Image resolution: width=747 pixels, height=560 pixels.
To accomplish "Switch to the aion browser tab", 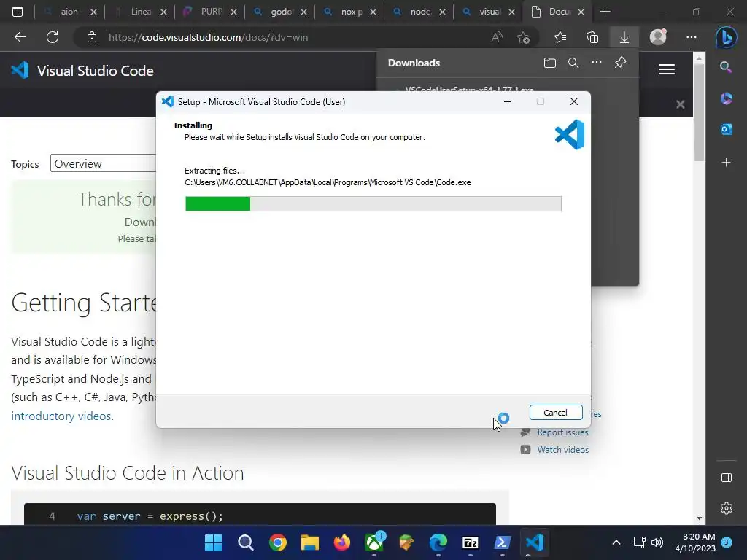I will coord(69,12).
